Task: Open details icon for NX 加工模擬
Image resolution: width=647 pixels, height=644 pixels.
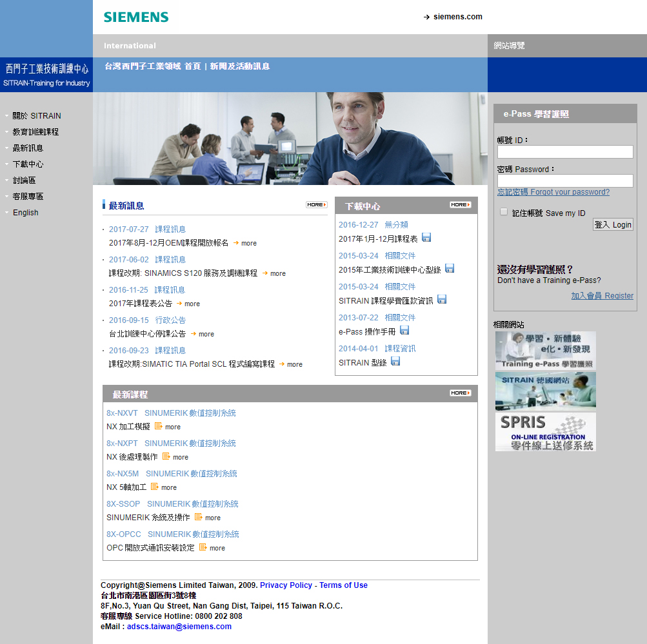Action: (159, 426)
